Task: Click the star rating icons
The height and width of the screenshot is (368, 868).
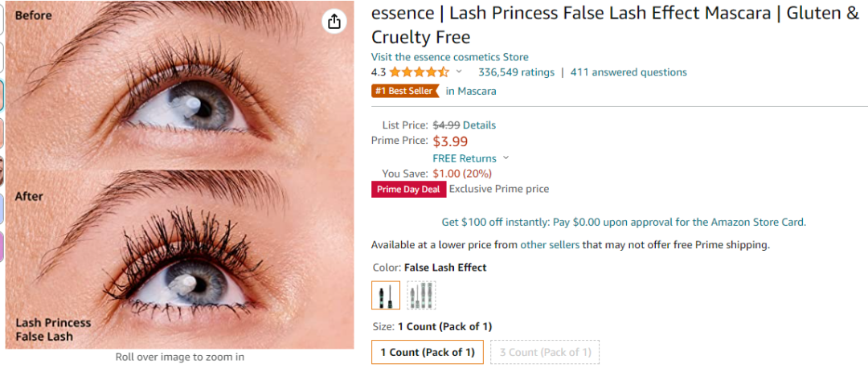Action: click(419, 72)
